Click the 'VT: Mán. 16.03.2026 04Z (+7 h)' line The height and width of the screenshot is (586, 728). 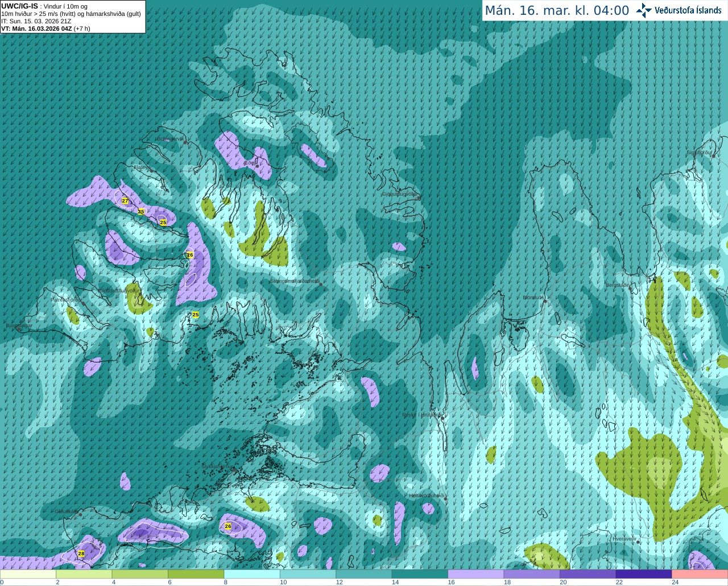45,28
